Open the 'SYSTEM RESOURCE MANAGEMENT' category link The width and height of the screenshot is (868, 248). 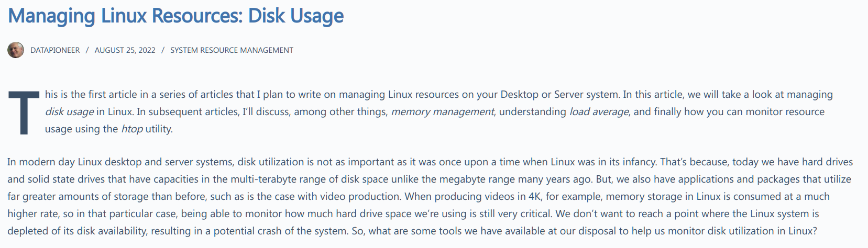[x=232, y=50]
